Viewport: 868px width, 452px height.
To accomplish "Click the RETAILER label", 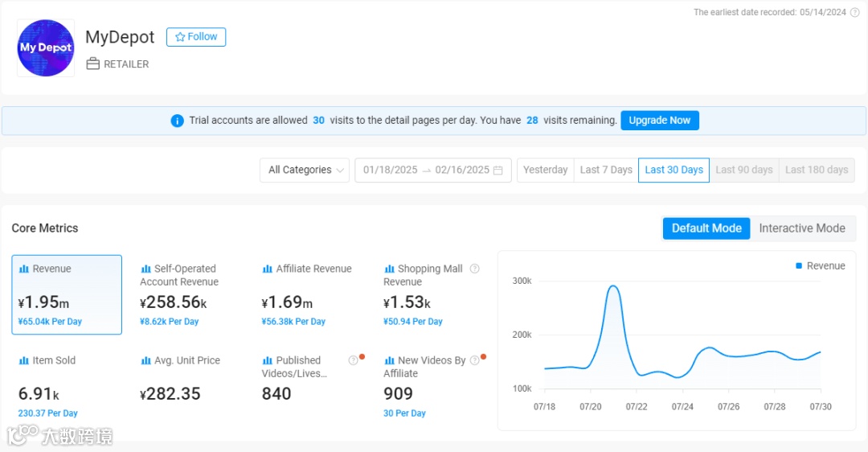I will [x=126, y=64].
